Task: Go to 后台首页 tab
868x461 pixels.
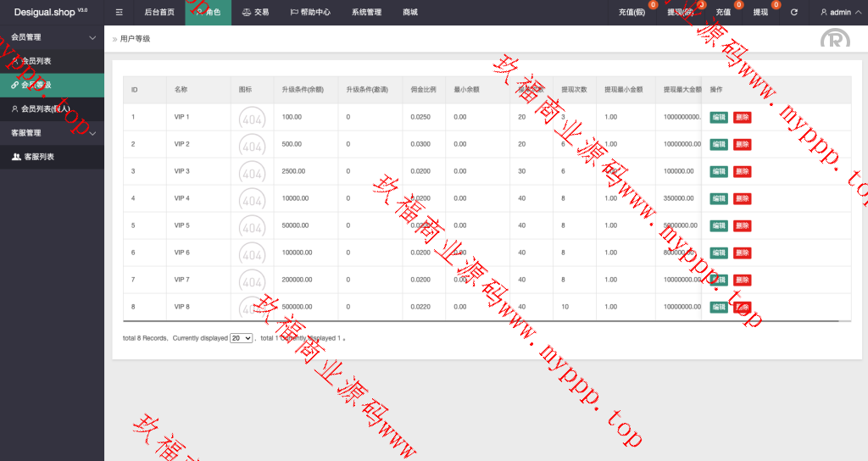Action: pos(159,13)
